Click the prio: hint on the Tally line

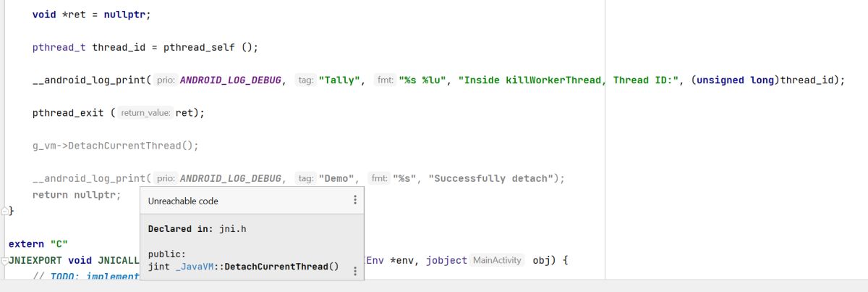click(166, 80)
